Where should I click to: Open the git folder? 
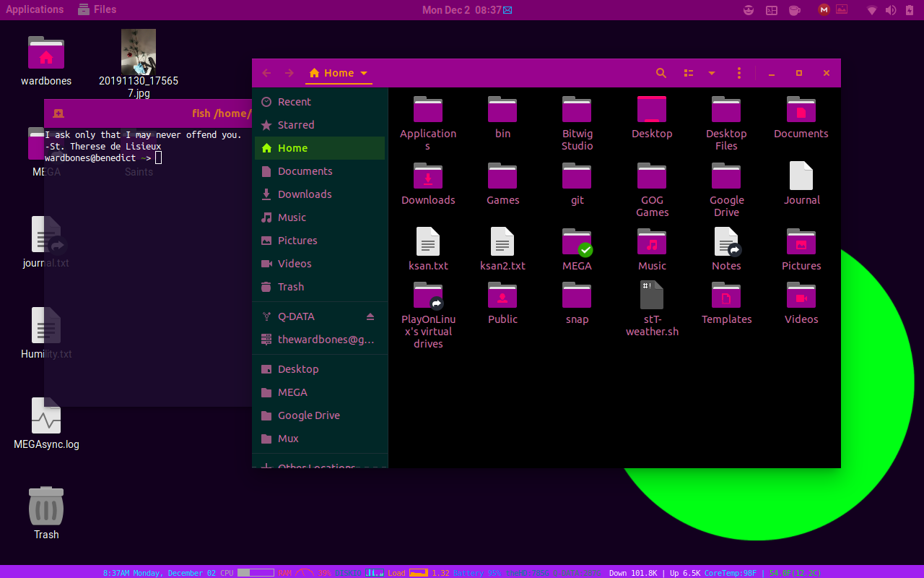pos(577,184)
